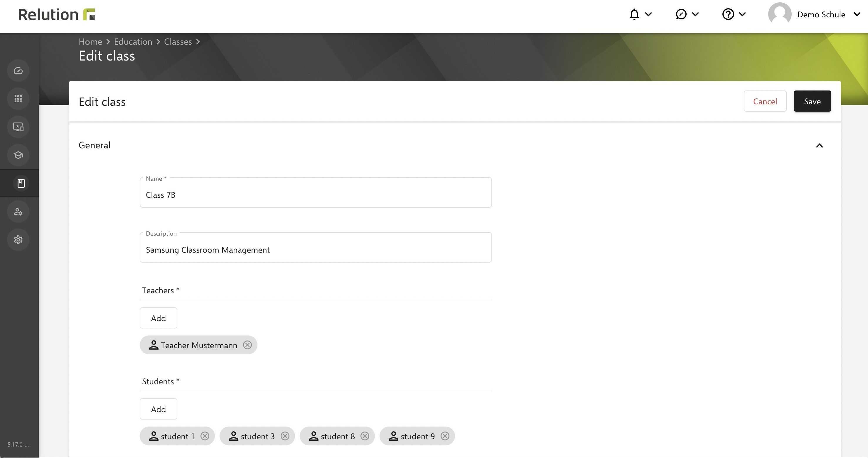Screen dimensions: 868x458
Task: Click Add button under Teachers
Action: tap(159, 318)
